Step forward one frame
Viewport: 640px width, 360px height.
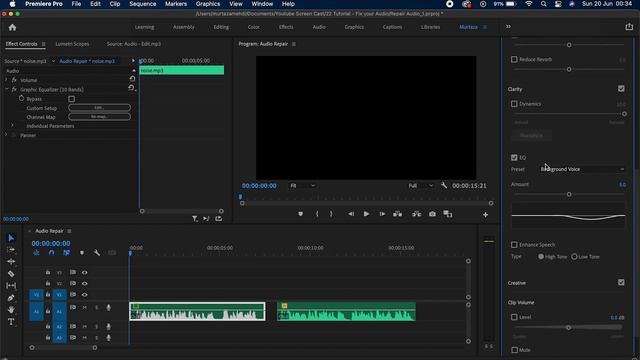[382, 214]
